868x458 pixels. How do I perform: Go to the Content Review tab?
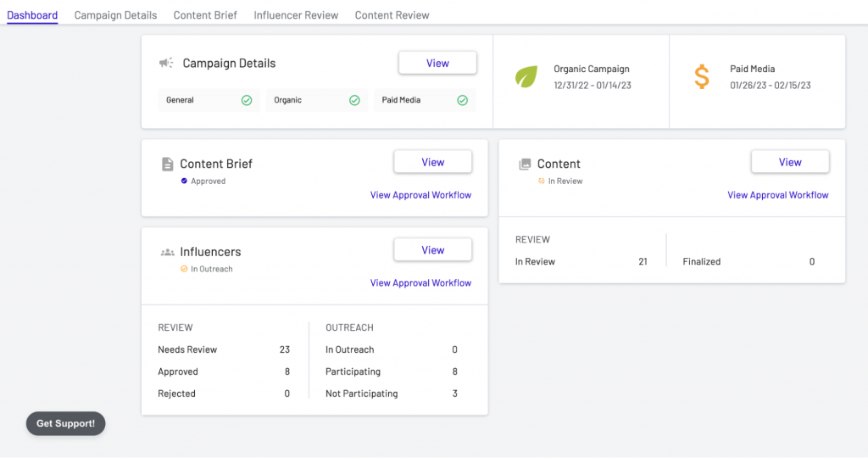(x=392, y=15)
